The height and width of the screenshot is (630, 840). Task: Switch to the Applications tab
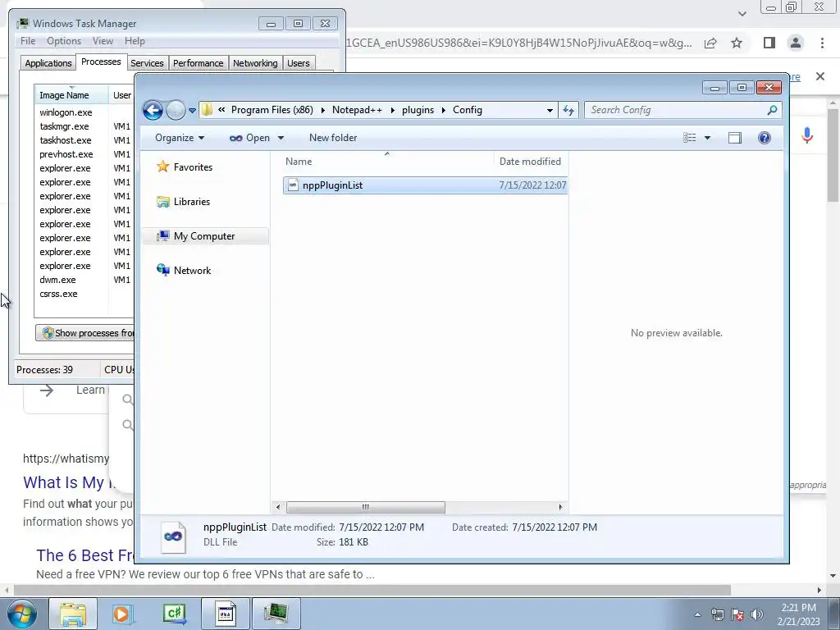click(48, 63)
